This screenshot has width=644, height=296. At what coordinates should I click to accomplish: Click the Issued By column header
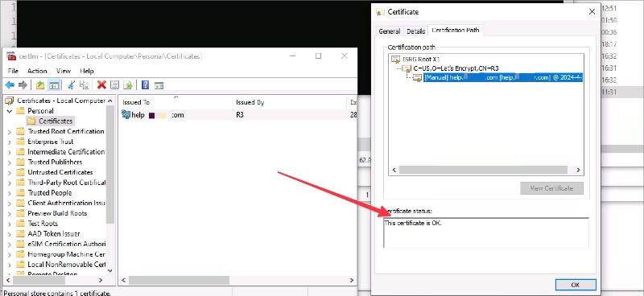point(250,102)
